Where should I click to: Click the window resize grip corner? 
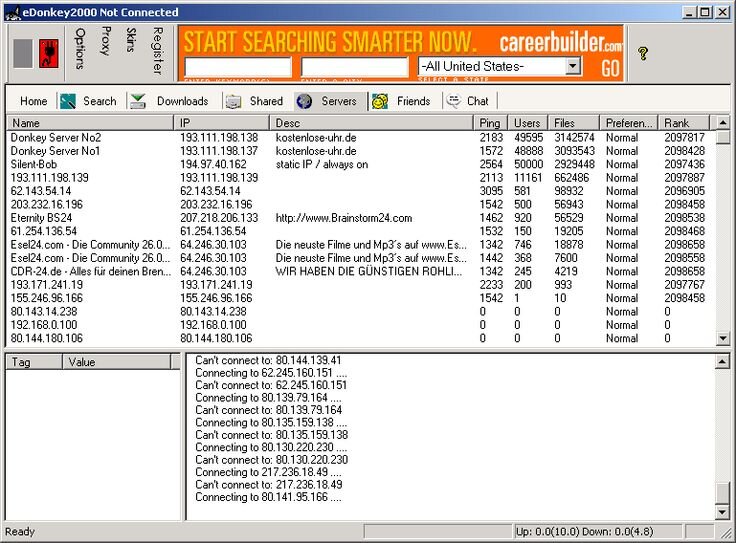click(727, 533)
